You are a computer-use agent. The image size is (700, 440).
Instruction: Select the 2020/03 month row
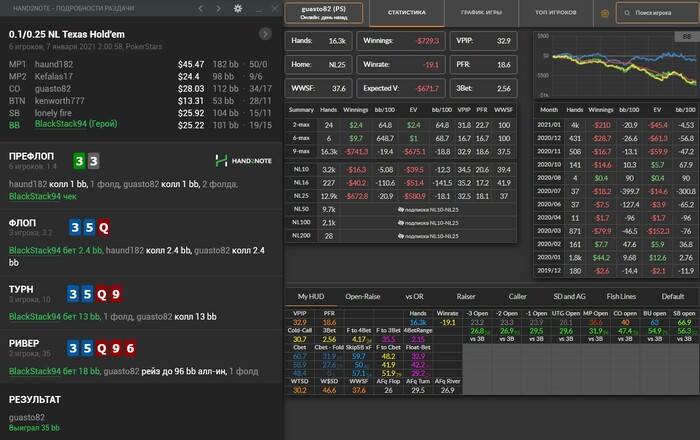616,231
